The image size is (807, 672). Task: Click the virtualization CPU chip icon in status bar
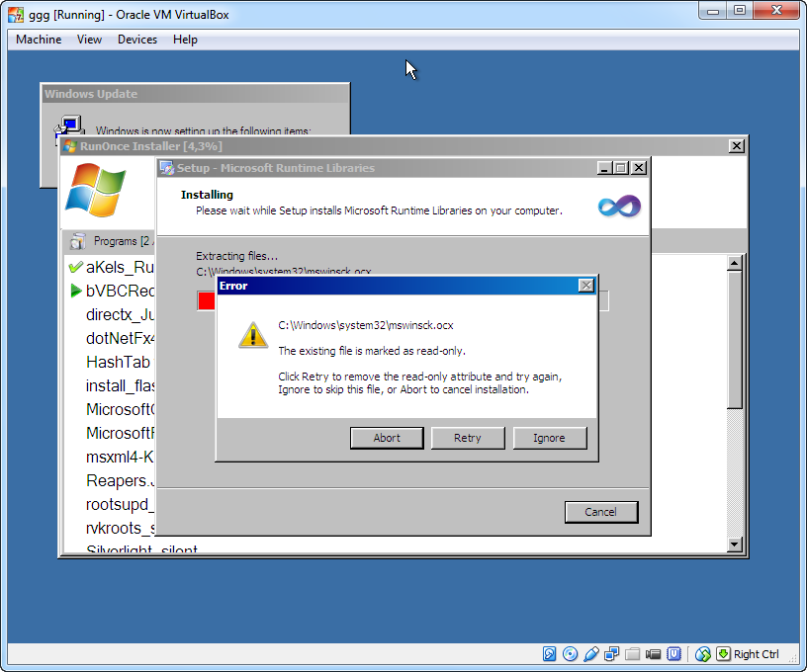tap(673, 653)
